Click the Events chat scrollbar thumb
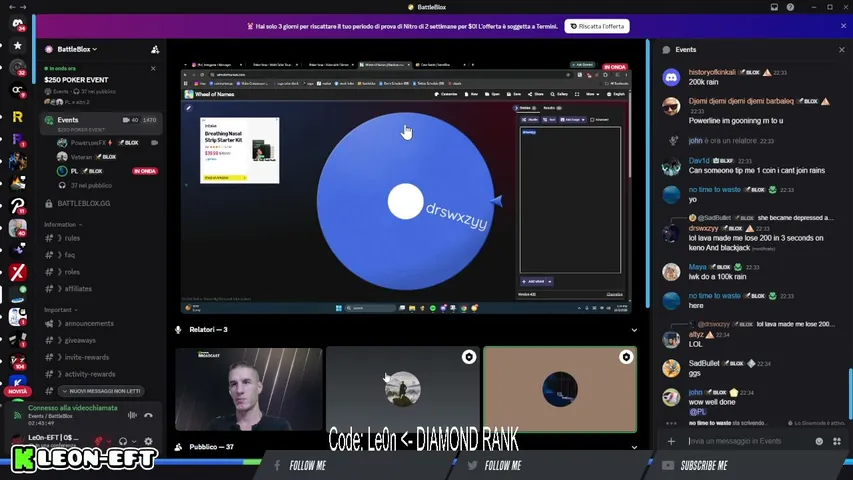Image resolution: width=853 pixels, height=480 pixels. (x=849, y=395)
